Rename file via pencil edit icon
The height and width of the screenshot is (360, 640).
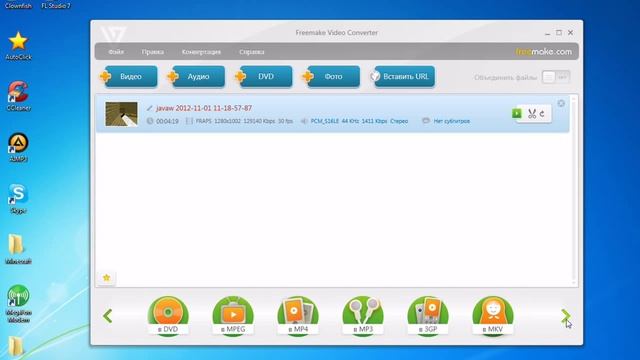[150, 108]
